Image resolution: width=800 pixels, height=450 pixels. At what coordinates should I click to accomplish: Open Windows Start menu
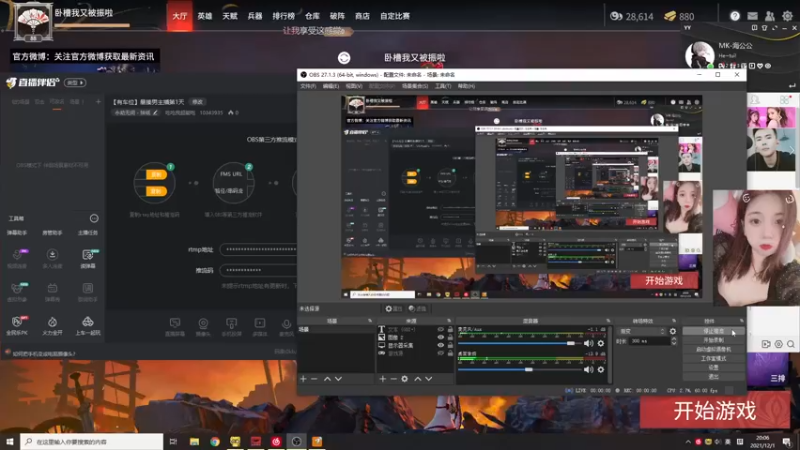(x=10, y=441)
